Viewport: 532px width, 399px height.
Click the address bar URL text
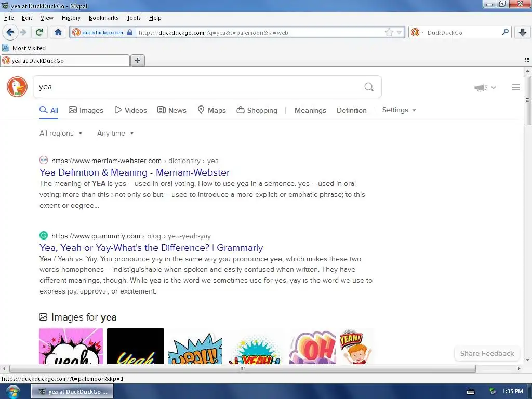(214, 33)
